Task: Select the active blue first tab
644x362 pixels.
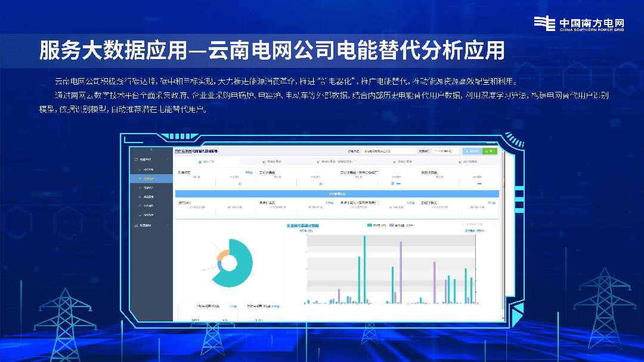Action: click(x=206, y=162)
